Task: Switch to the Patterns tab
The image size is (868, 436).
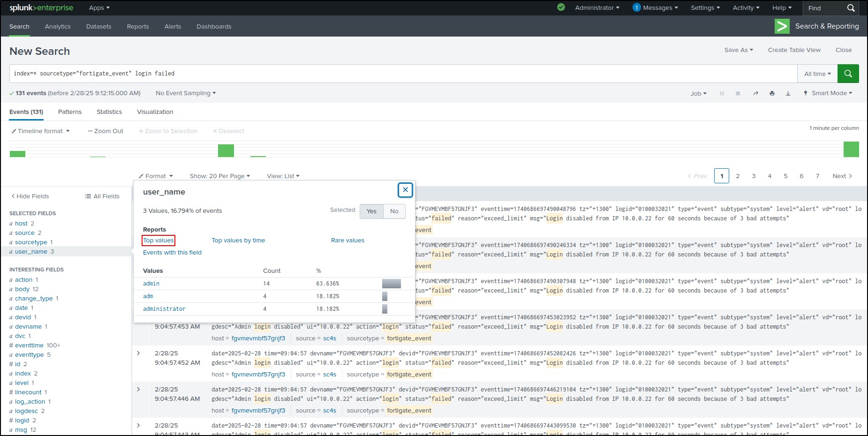Action: (x=70, y=112)
